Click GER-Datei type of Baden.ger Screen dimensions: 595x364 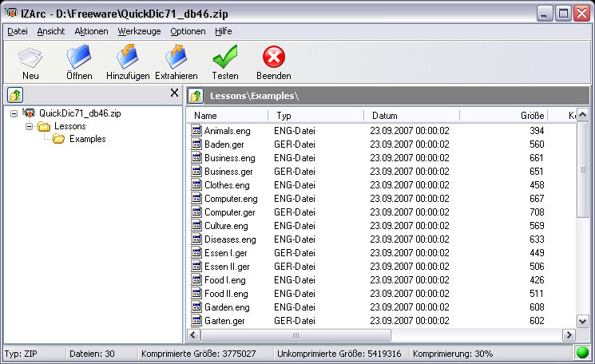click(x=295, y=144)
